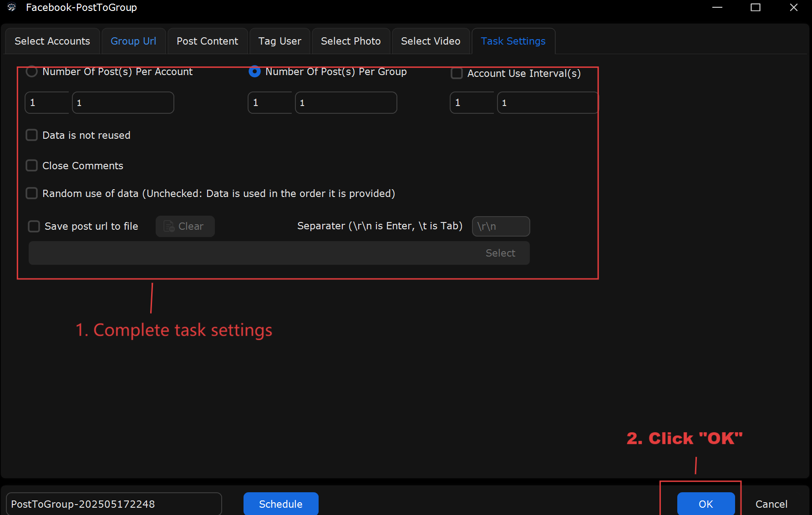This screenshot has height=515, width=812.
Task: Click the Clear button
Action: 185,226
